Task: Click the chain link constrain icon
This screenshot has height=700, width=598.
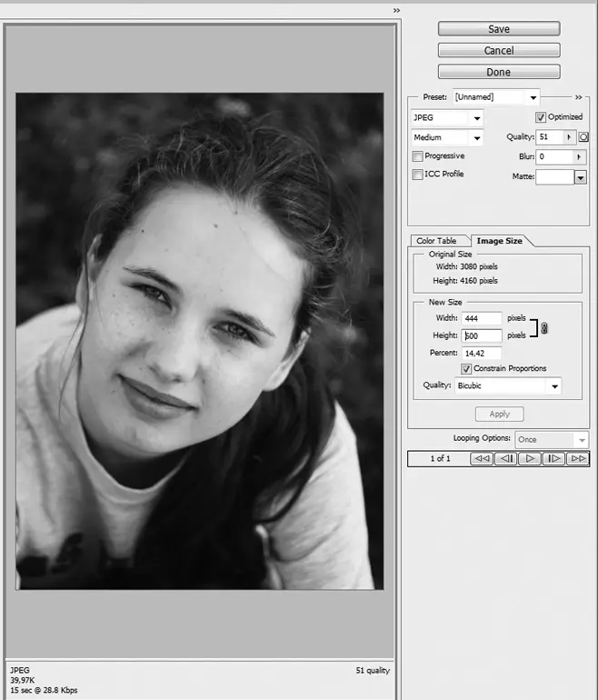Action: click(x=544, y=327)
